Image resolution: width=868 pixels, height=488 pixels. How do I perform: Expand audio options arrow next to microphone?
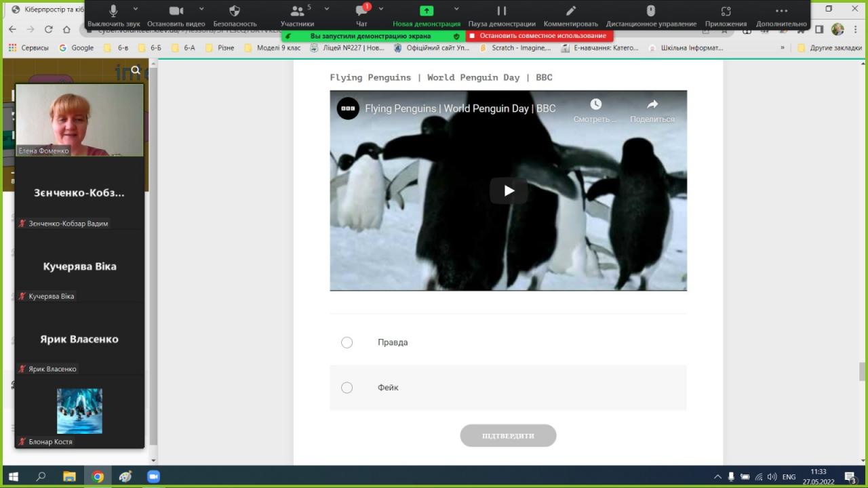135,9
